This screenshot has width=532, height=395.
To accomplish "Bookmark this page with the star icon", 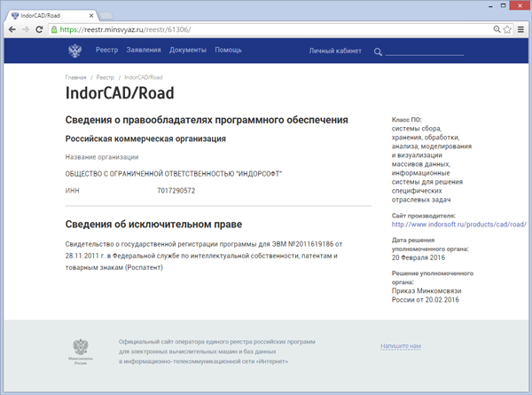I will point(507,29).
